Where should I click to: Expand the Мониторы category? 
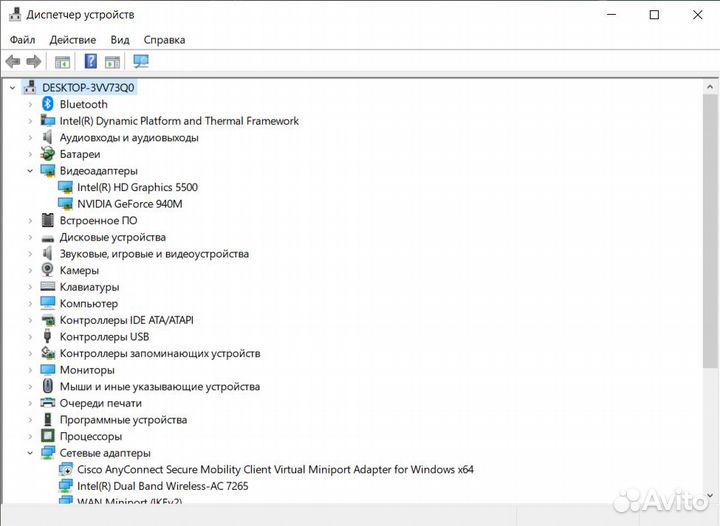pos(30,370)
